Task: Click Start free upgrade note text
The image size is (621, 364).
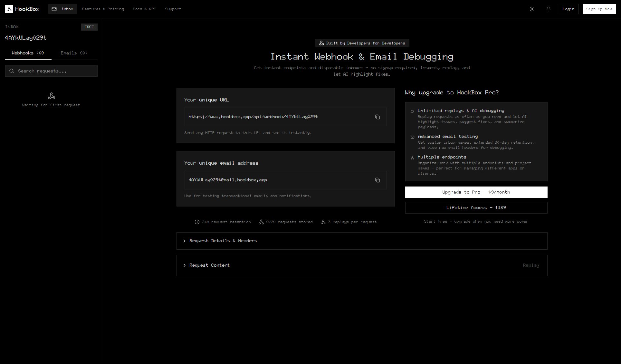Action: pyautogui.click(x=476, y=222)
